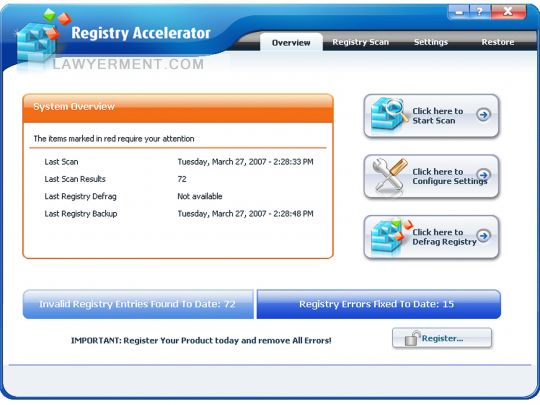
Task: Click the Last Scan Results value 72
Action: (x=182, y=179)
